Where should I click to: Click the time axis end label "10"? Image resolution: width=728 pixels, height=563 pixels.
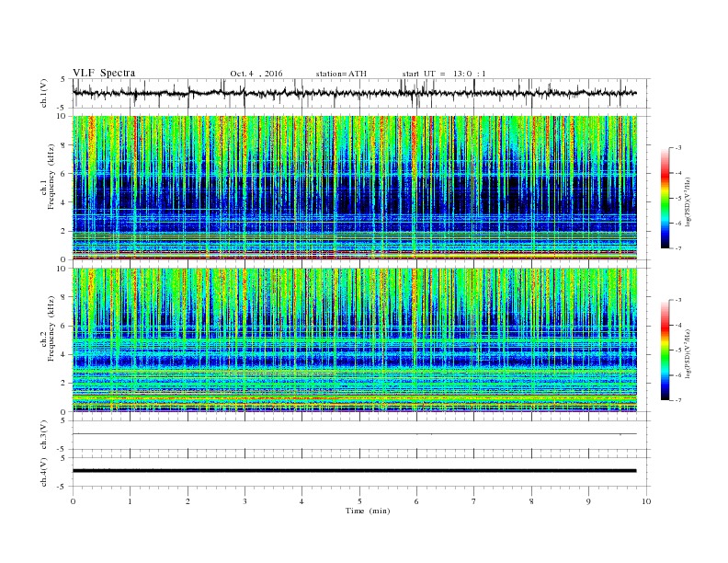point(646,501)
